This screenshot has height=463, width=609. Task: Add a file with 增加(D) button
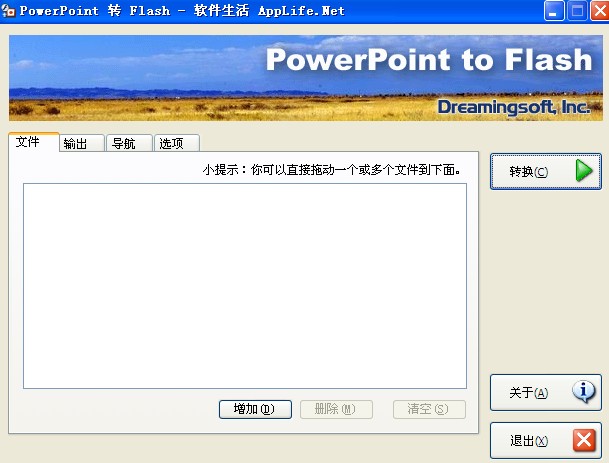coord(255,409)
